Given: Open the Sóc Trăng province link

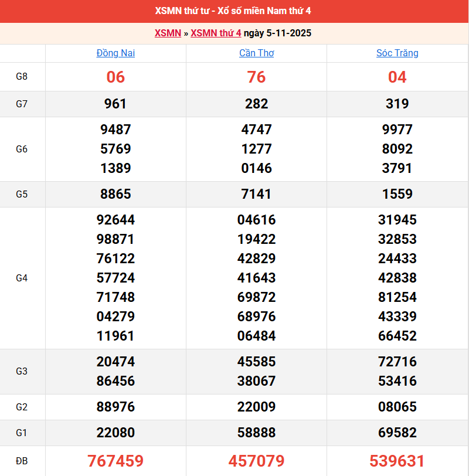Looking at the screenshot, I should coord(397,53).
